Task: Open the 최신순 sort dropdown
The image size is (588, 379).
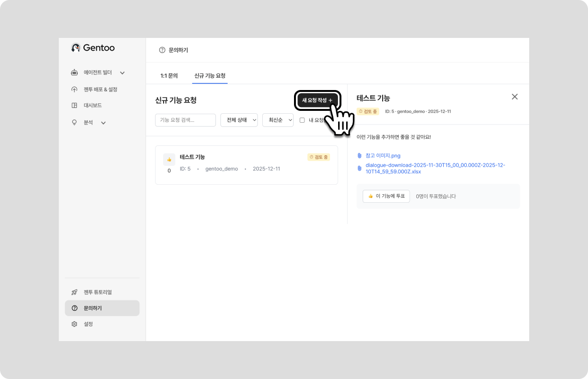Action: click(x=278, y=120)
